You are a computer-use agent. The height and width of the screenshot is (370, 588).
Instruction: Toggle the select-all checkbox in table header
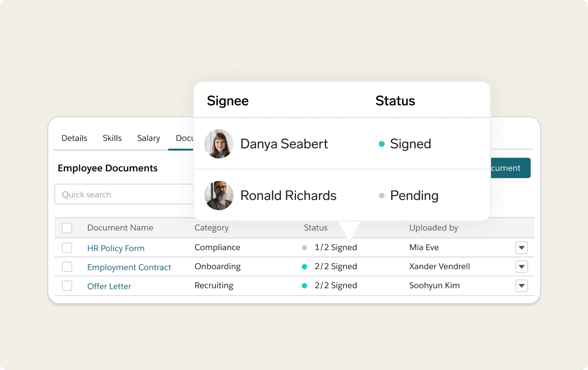(67, 228)
